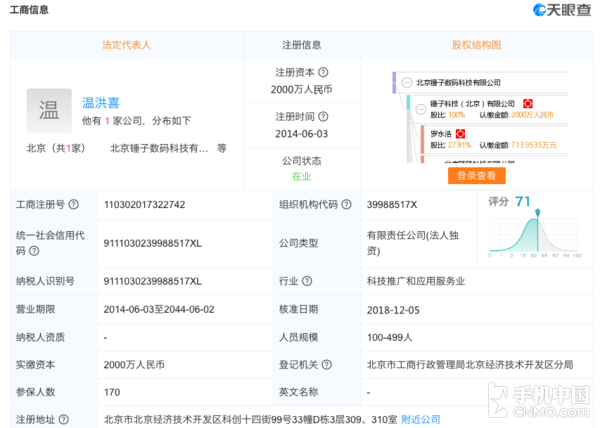
Task: Click 登录查看 button
Action: 476,176
